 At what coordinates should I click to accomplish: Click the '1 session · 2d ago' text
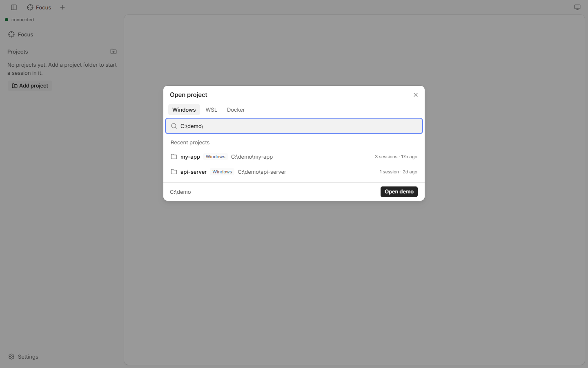point(399,172)
